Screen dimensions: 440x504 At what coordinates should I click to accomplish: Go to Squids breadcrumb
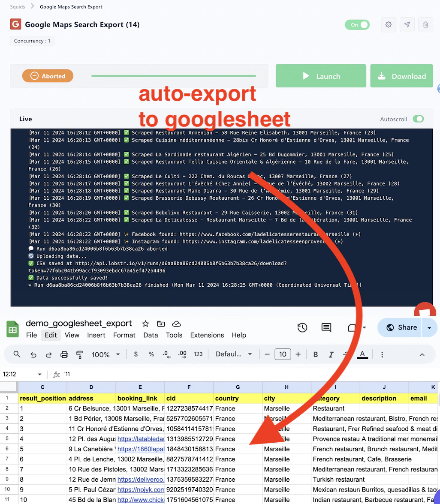coord(17,7)
